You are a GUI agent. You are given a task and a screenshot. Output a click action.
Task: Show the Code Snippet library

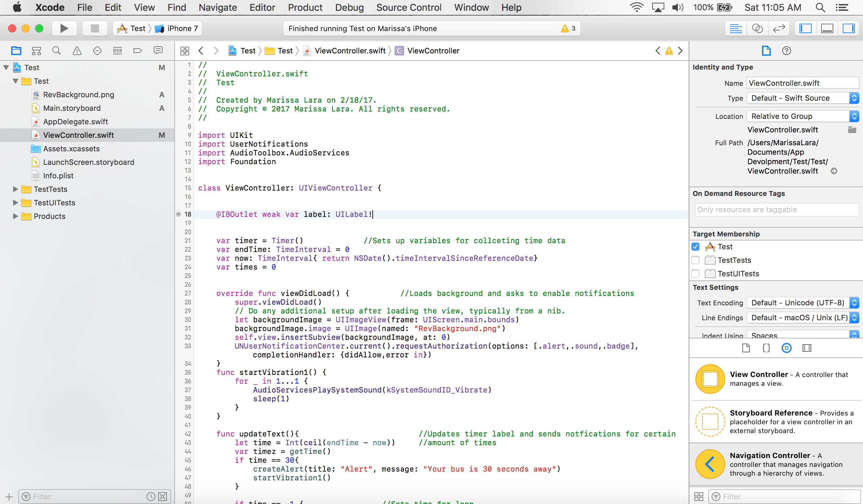tap(766, 348)
